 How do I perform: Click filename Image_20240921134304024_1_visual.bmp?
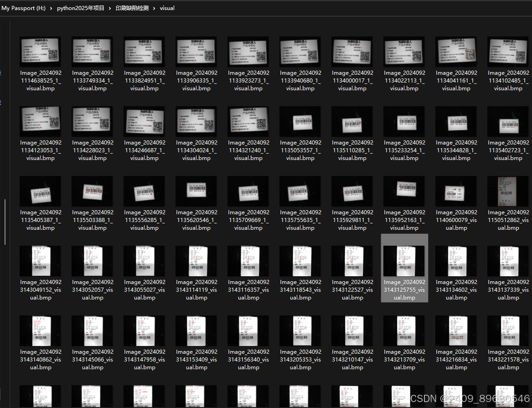pos(196,150)
